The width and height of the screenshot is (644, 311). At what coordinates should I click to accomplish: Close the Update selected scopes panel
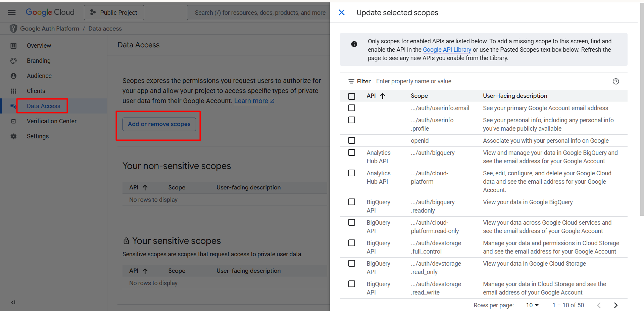[x=342, y=12]
